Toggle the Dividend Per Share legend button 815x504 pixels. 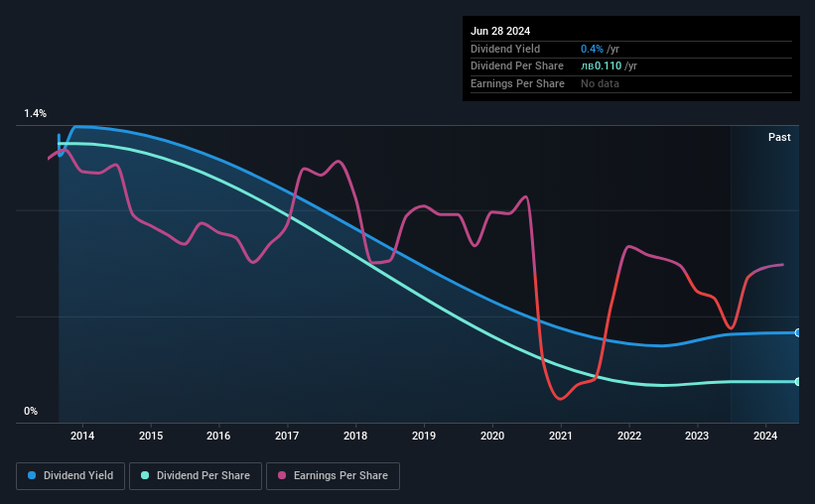pos(196,476)
